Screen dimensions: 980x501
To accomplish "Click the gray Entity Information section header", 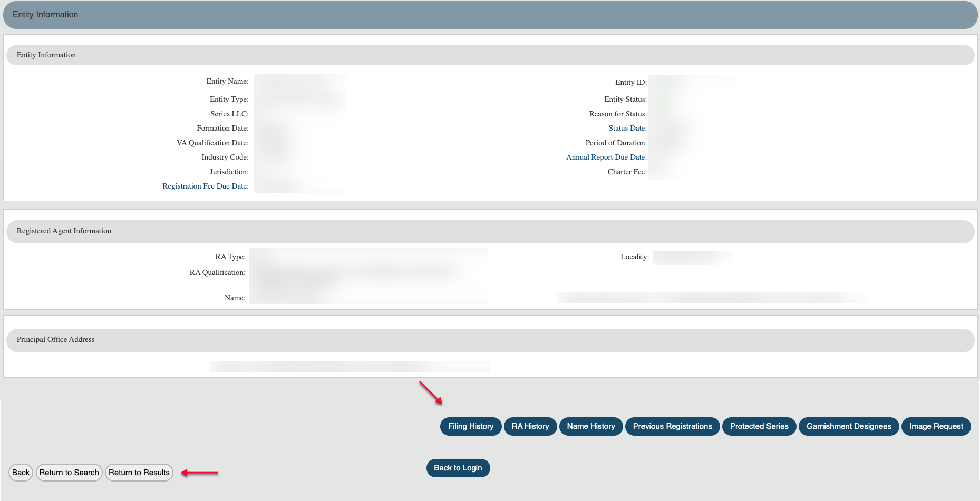I will 46,55.
